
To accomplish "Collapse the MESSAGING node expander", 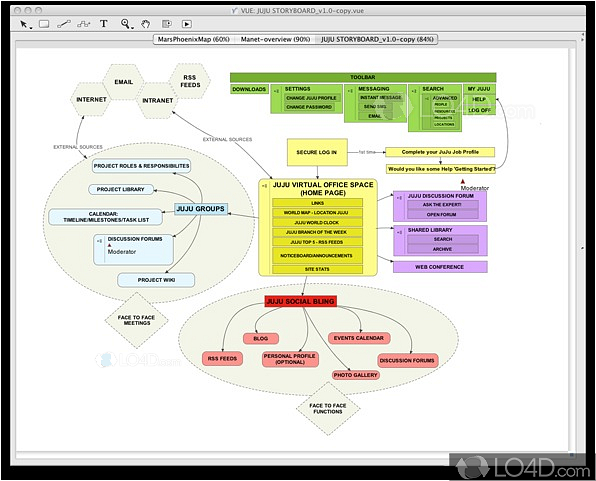I will (350, 91).
